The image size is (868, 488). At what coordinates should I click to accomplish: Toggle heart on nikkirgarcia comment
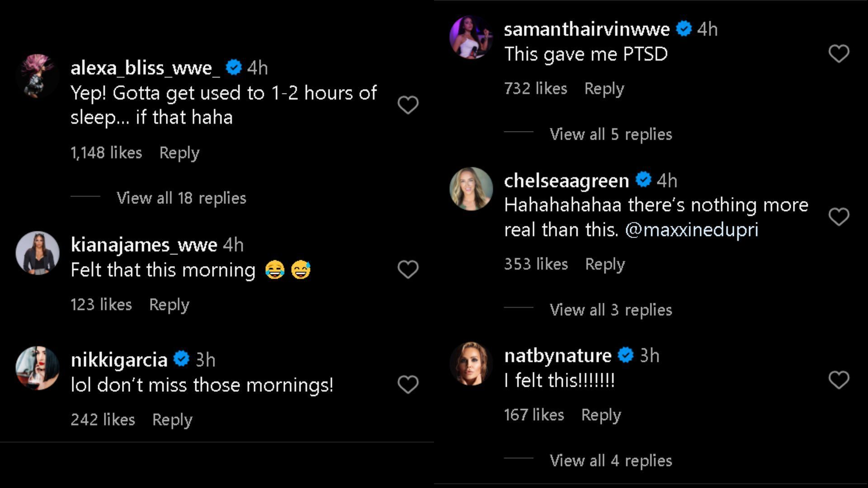click(x=408, y=385)
